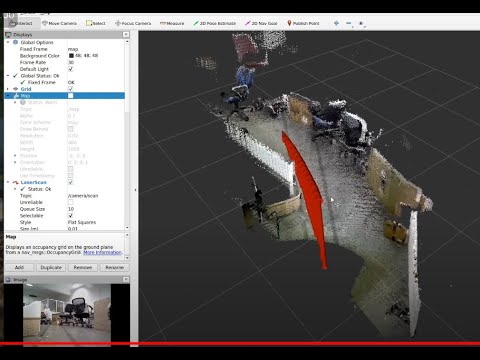The width and height of the screenshot is (480, 360).
Task: Close the Displays panel
Action: click(126, 34)
